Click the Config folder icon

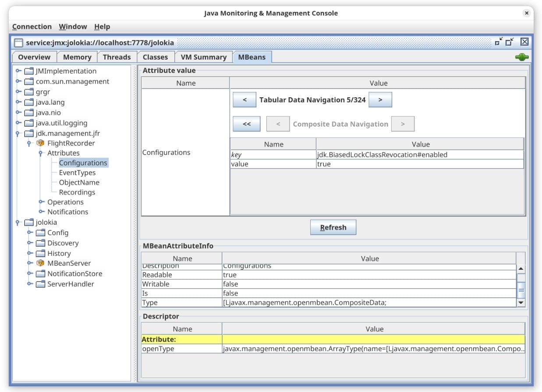(40, 233)
